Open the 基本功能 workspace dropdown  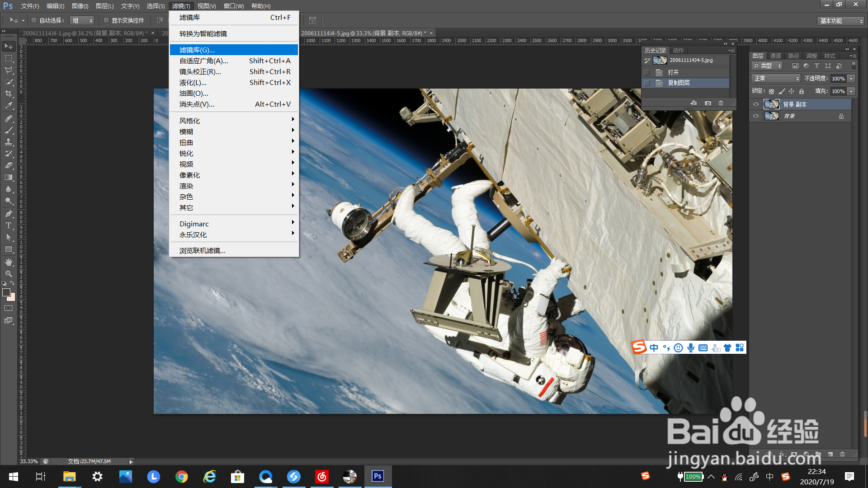[x=841, y=21]
